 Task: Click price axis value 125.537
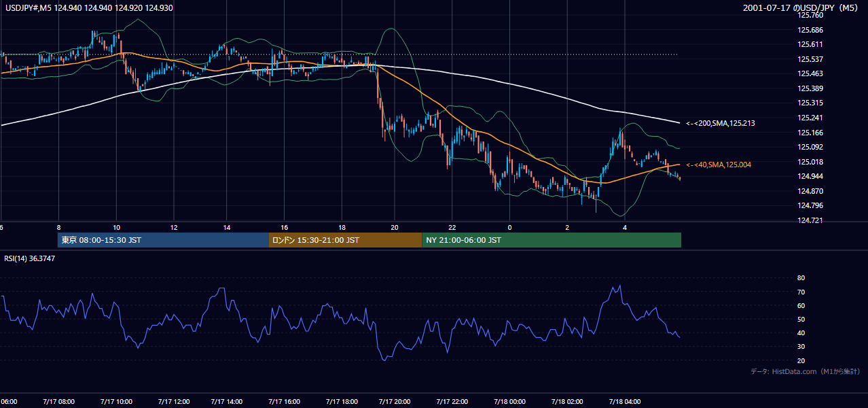pos(810,59)
